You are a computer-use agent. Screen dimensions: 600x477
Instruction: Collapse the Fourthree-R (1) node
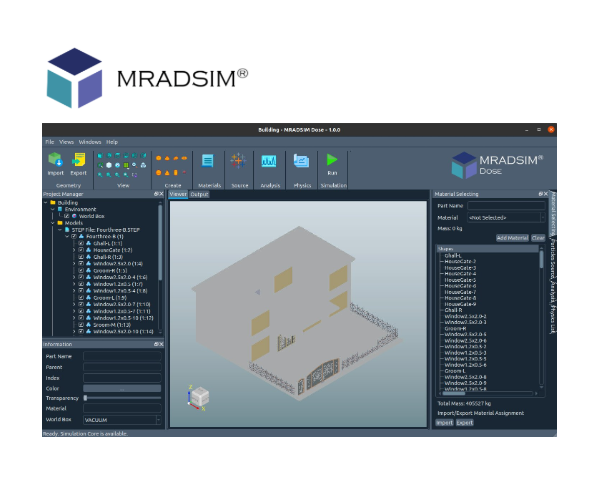(67, 236)
